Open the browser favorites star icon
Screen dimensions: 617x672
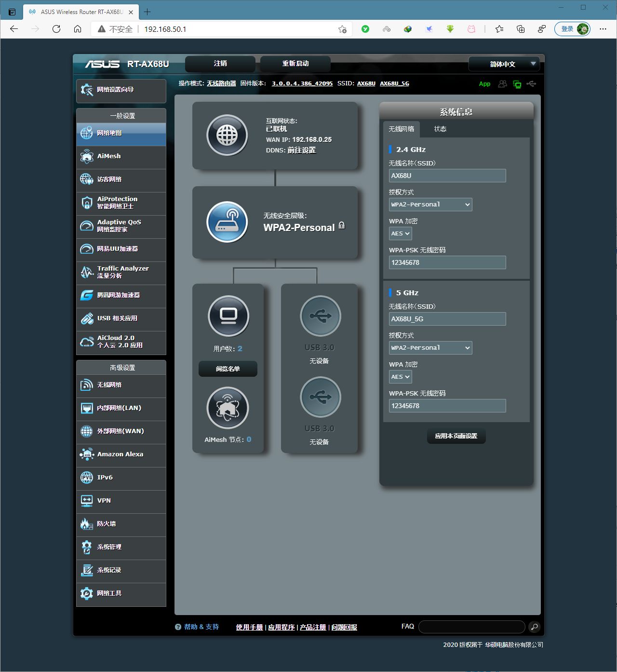(x=499, y=29)
